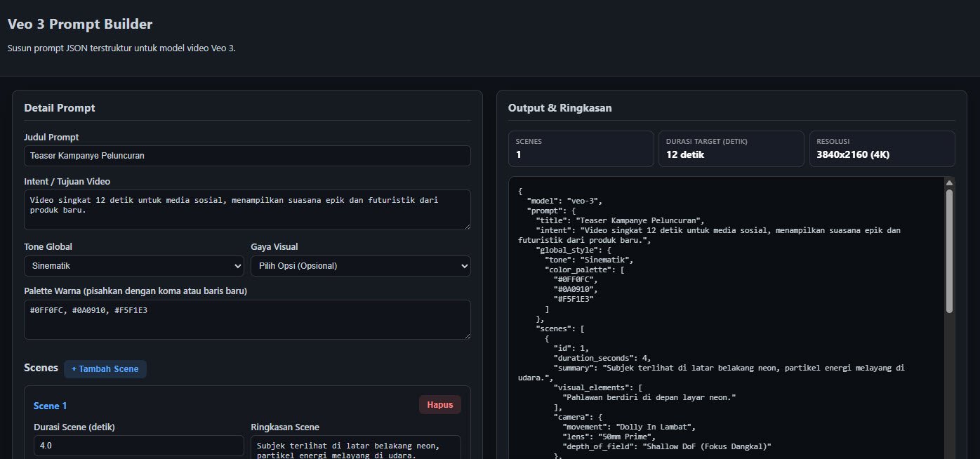Image resolution: width=980 pixels, height=459 pixels.
Task: Click the "Detail Prompt" panel heading
Action: click(x=60, y=108)
